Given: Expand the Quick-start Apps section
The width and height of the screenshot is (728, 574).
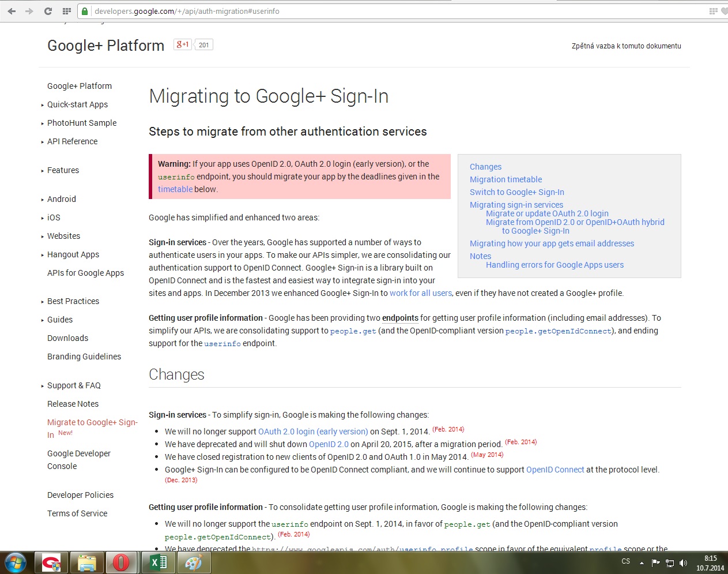Looking at the screenshot, I should click(x=77, y=104).
